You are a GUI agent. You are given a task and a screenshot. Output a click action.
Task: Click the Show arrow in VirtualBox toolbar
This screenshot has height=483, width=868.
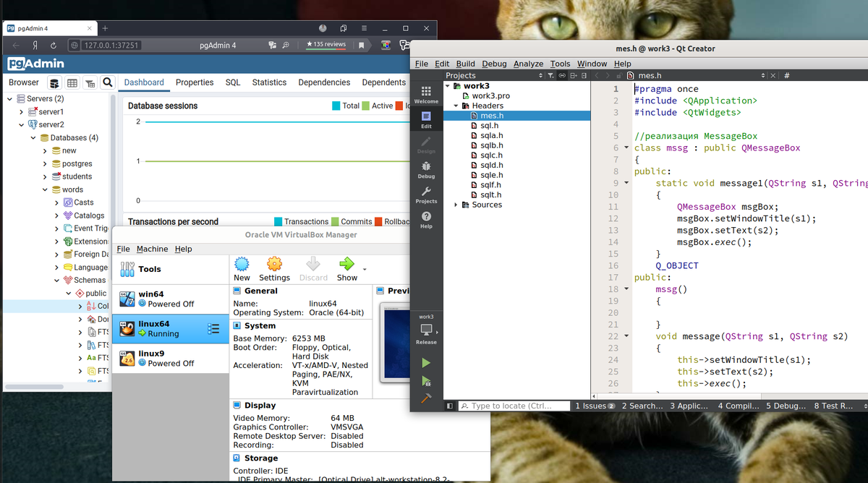coord(347,269)
